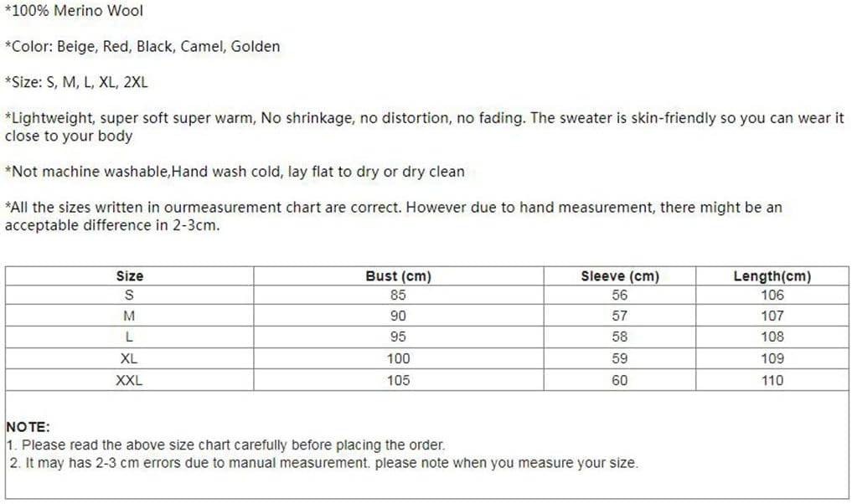The width and height of the screenshot is (852, 504).
Task: Click the length value 106
Action: [772, 295]
